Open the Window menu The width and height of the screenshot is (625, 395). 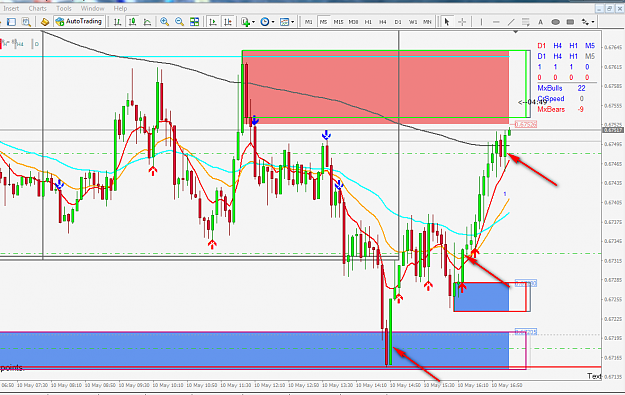(92, 8)
